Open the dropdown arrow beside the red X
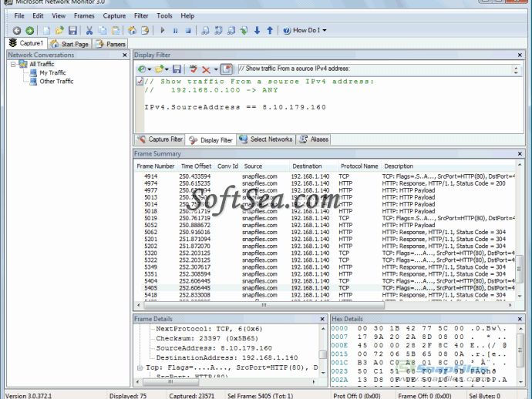532x399 pixels. point(216,69)
